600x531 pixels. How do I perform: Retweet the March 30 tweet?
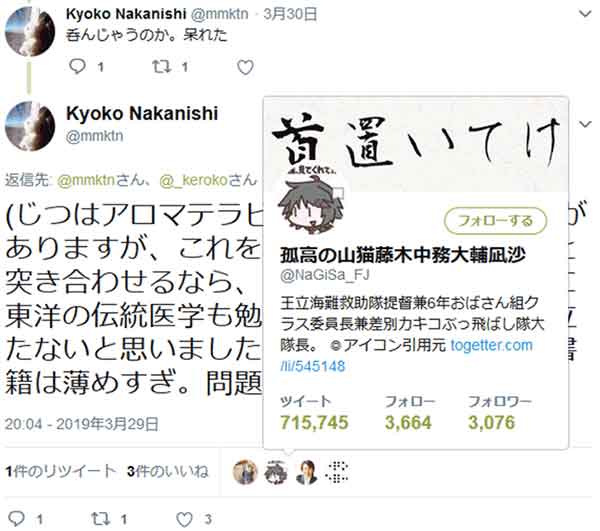click(x=161, y=67)
